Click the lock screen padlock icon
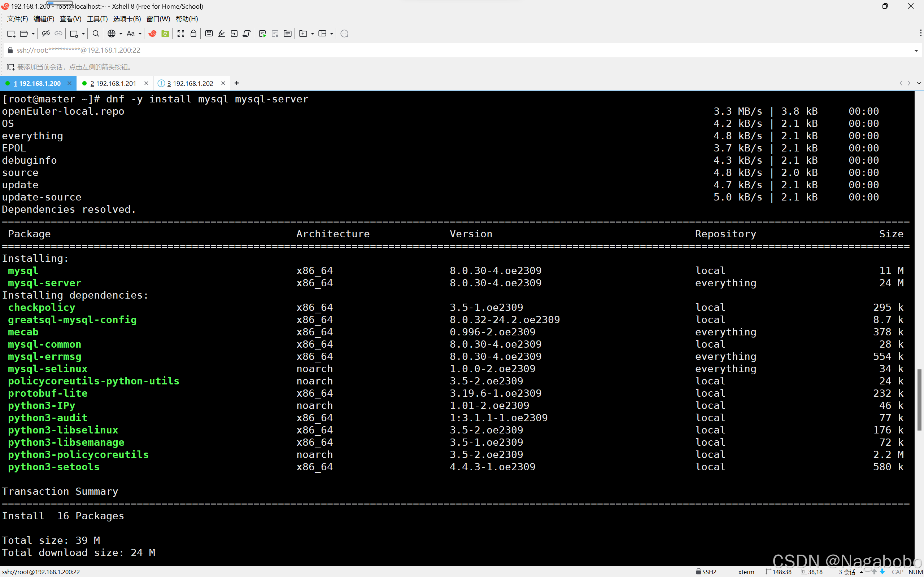The width and height of the screenshot is (924, 577). pos(193,34)
